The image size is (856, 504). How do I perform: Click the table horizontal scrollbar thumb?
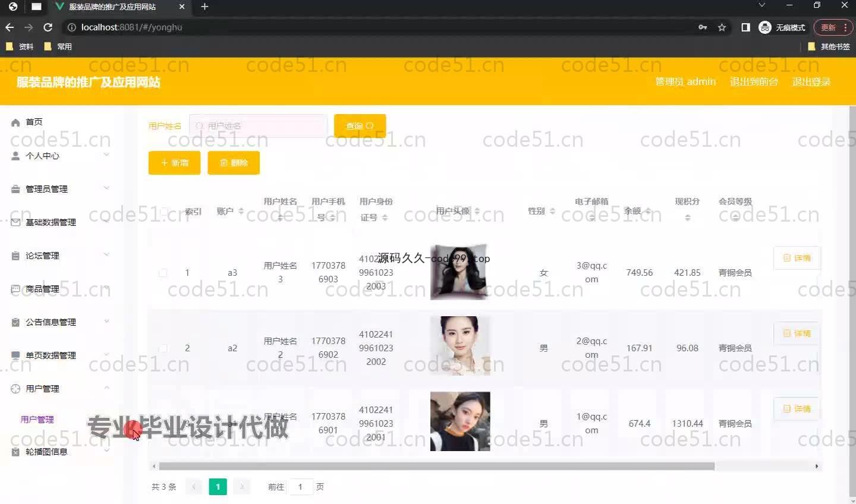click(436, 467)
